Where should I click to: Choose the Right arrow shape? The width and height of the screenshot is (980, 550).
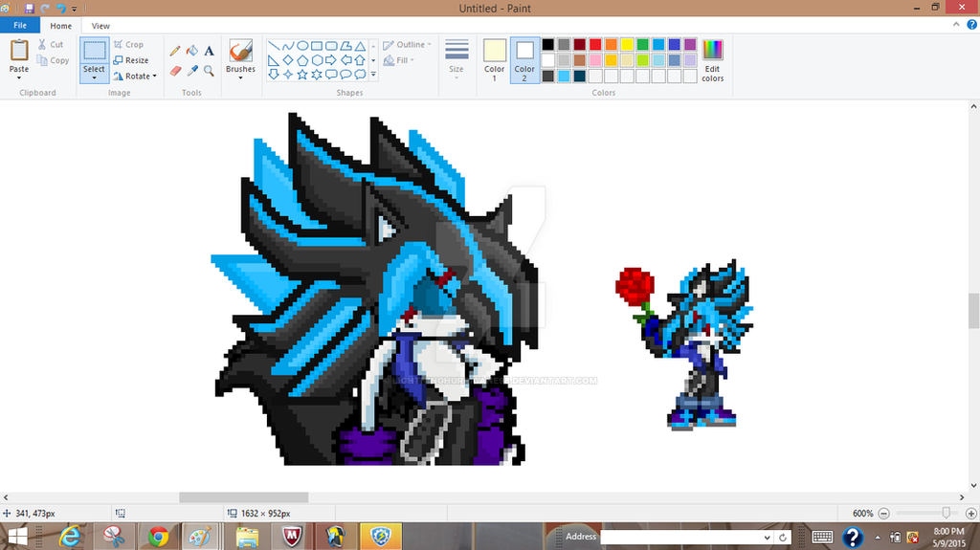331,60
